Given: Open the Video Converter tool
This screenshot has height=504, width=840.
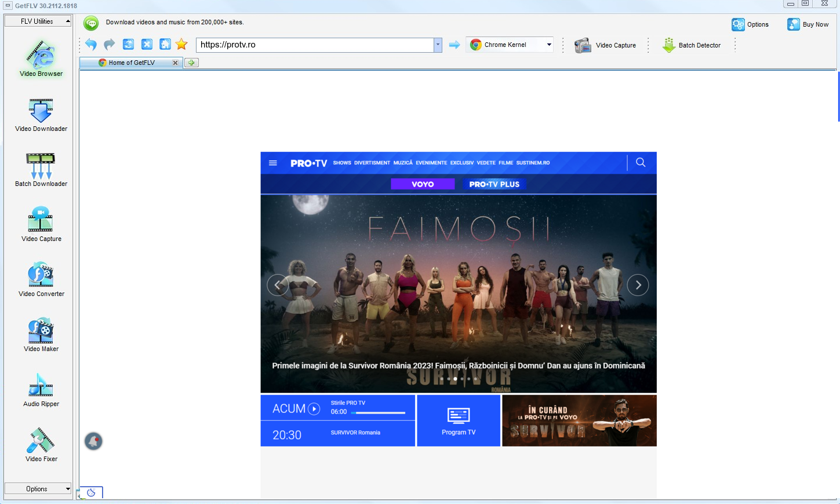Looking at the screenshot, I should click(x=41, y=279).
